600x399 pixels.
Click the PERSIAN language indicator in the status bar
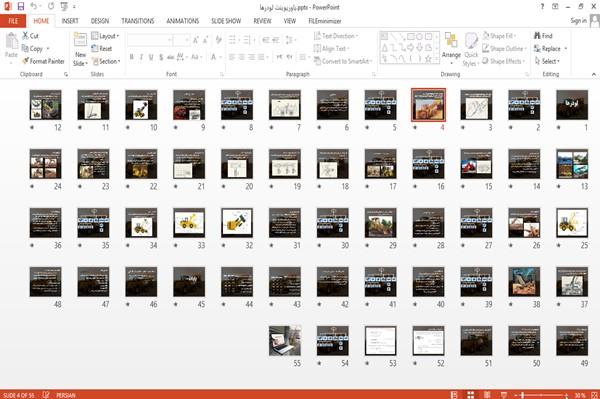[66, 395]
